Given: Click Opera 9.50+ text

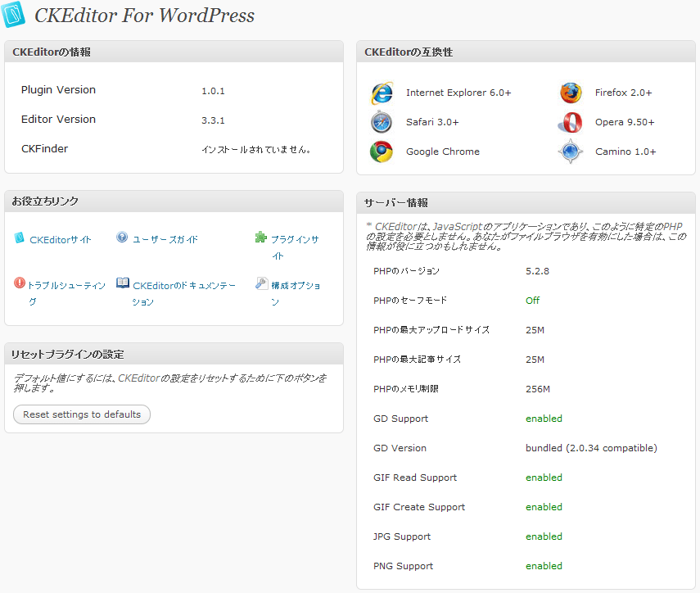Looking at the screenshot, I should click(625, 122).
